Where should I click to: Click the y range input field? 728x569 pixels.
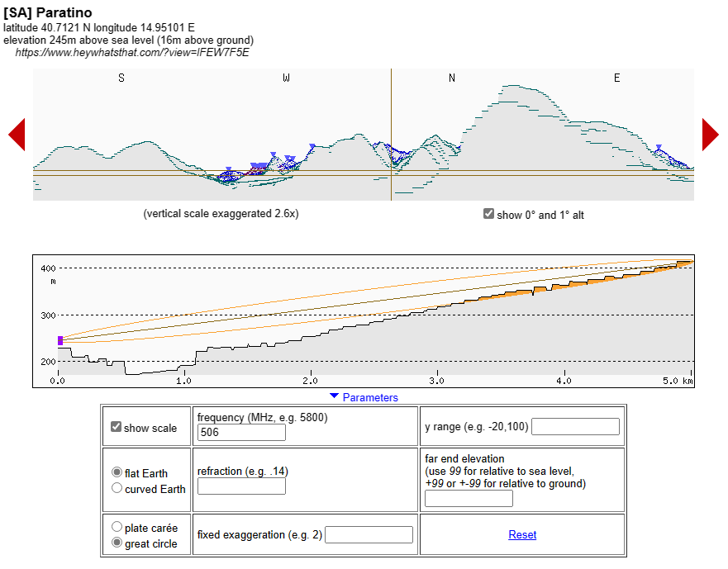[575, 426]
